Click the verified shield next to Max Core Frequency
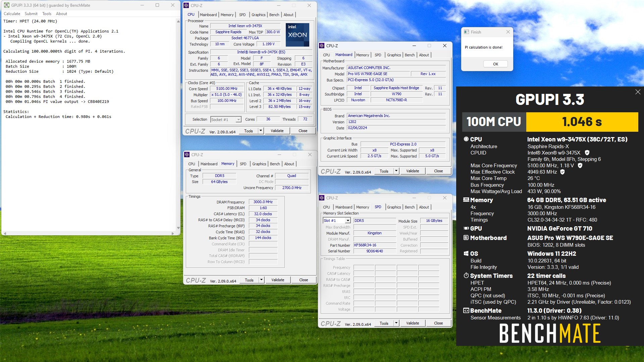Image resolution: width=644 pixels, height=362 pixels. tap(580, 165)
